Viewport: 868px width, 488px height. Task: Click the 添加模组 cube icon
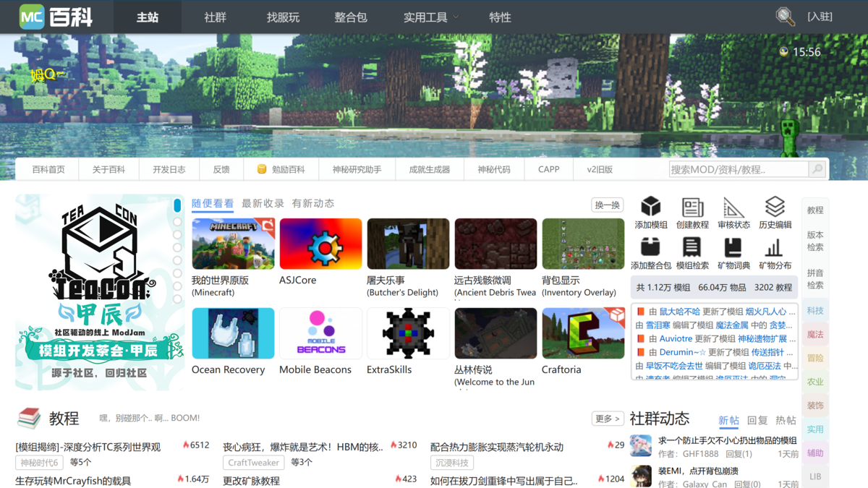651,207
